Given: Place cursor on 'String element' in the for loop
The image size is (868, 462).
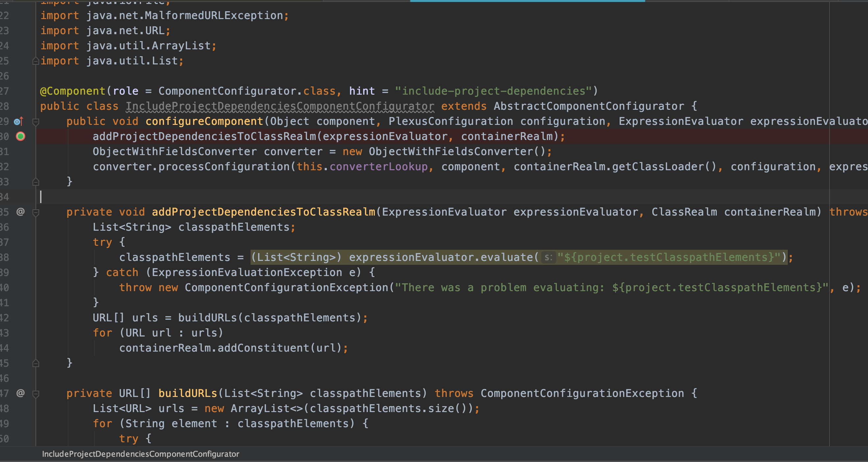Looking at the screenshot, I should point(171,424).
